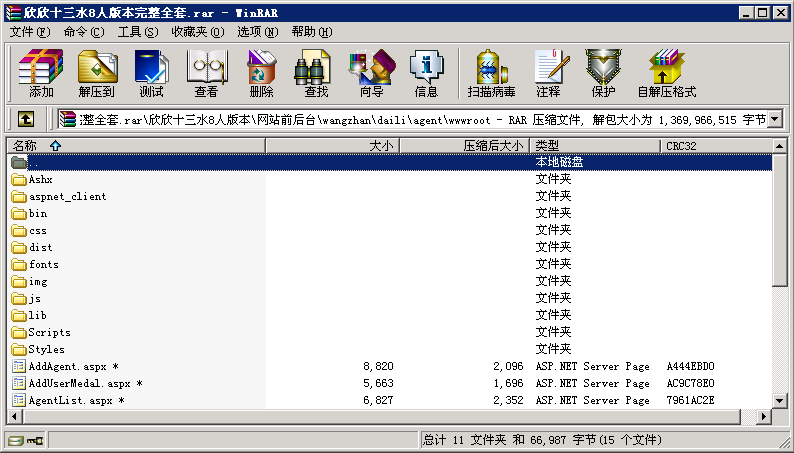The height and width of the screenshot is (453, 794).
Task: Open the 查找 (Find) binoculars icon
Action: click(316, 73)
